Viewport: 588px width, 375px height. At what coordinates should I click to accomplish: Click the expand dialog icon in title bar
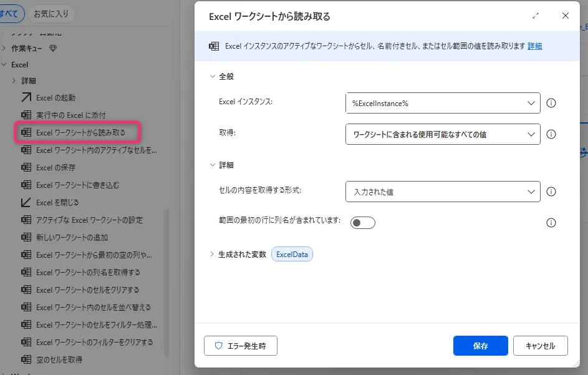tap(535, 16)
